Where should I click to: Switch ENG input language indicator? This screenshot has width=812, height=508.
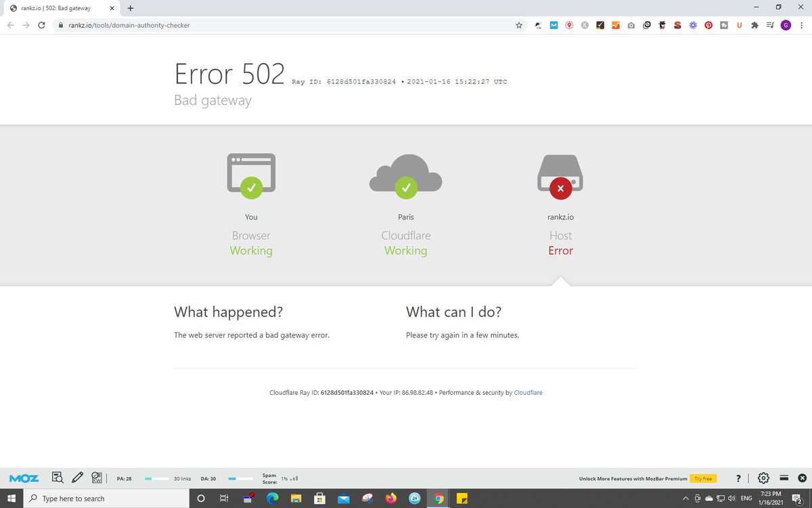pyautogui.click(x=747, y=499)
